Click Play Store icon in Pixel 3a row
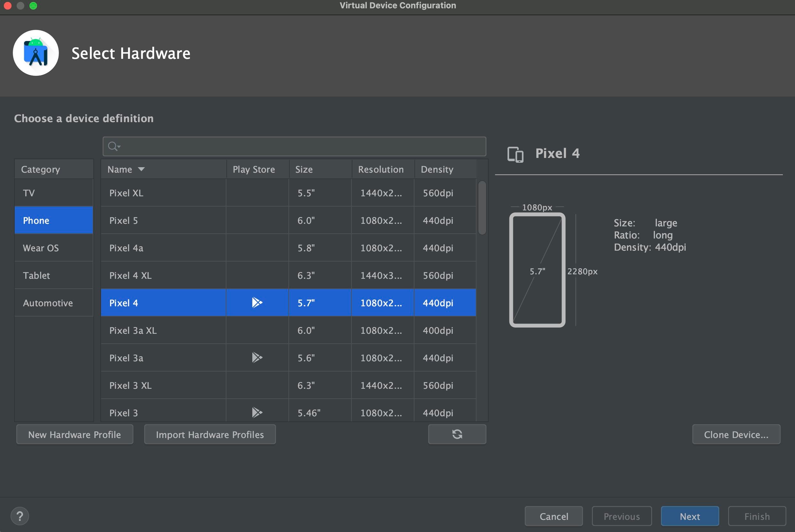 (x=257, y=357)
